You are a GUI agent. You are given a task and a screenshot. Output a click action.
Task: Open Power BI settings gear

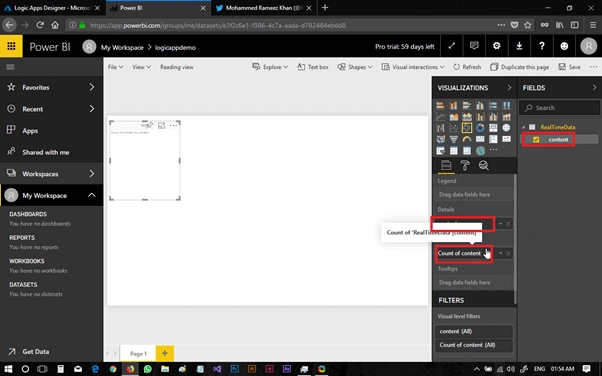click(496, 46)
